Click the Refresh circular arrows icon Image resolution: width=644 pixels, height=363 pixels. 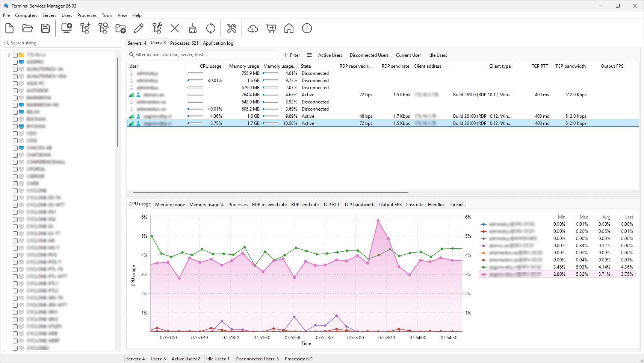211,29
